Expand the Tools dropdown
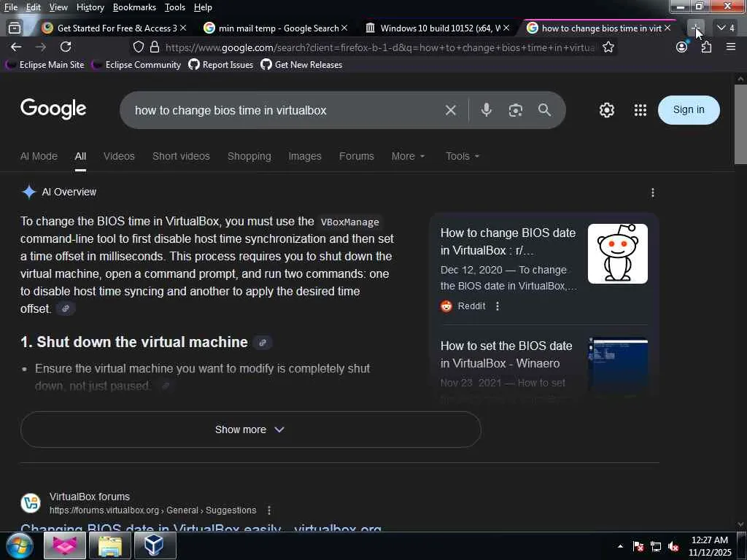 tap(462, 156)
